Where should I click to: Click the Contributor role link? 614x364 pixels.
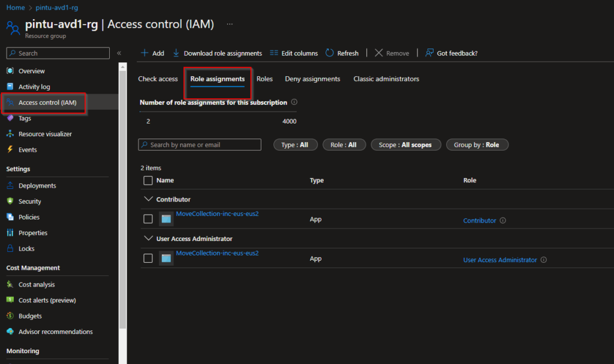coord(479,221)
